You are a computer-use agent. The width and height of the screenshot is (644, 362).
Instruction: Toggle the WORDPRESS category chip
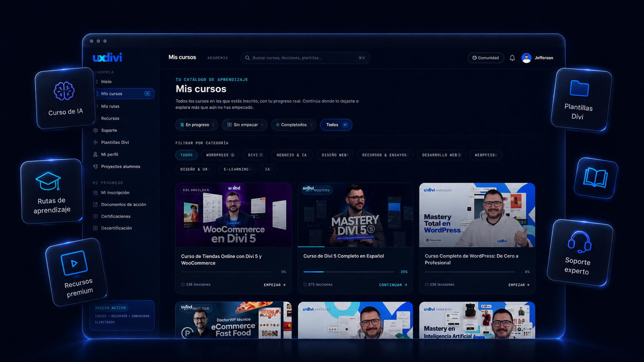pos(220,155)
